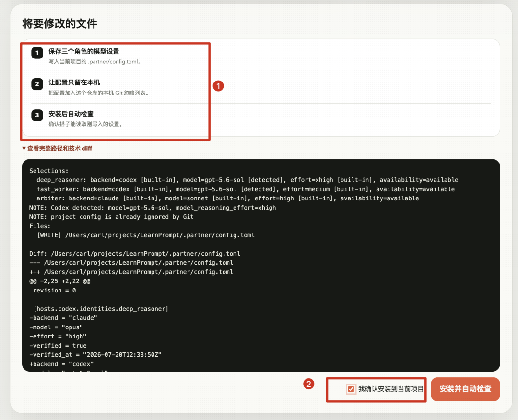The width and height of the screenshot is (518, 420).
Task: Click the 将要修改的文件 heading
Action: click(x=60, y=23)
